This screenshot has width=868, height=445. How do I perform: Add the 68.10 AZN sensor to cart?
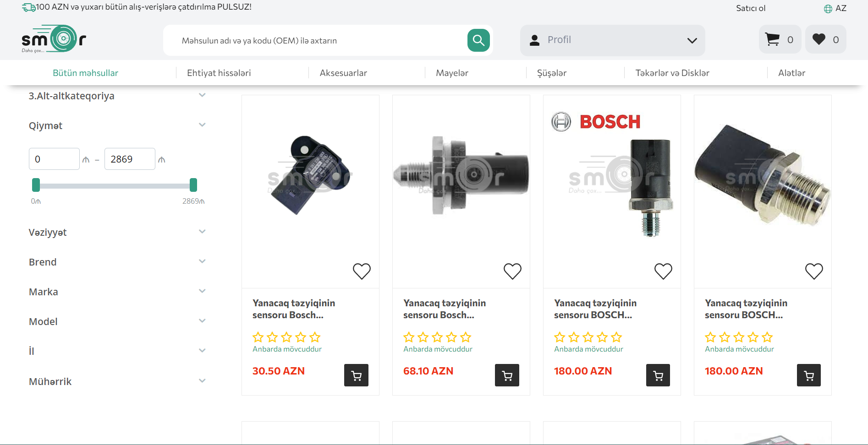pos(507,375)
